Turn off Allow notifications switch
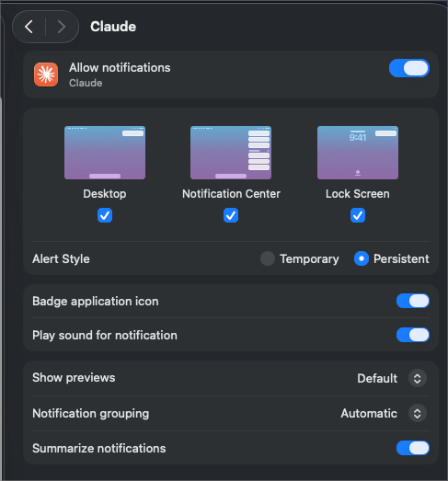448x481 pixels. click(x=409, y=68)
